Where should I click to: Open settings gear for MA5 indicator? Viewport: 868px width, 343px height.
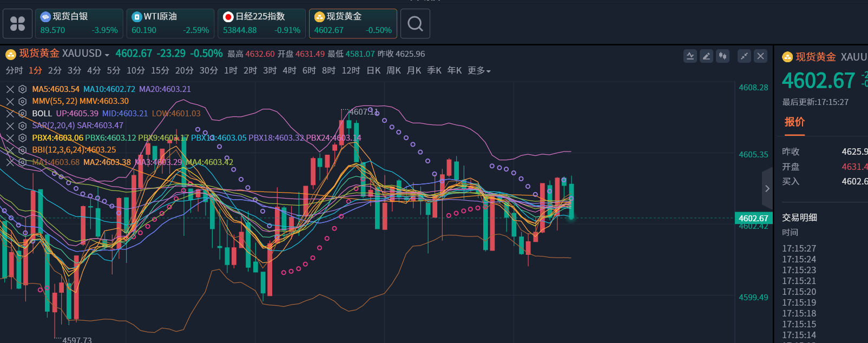pos(23,89)
